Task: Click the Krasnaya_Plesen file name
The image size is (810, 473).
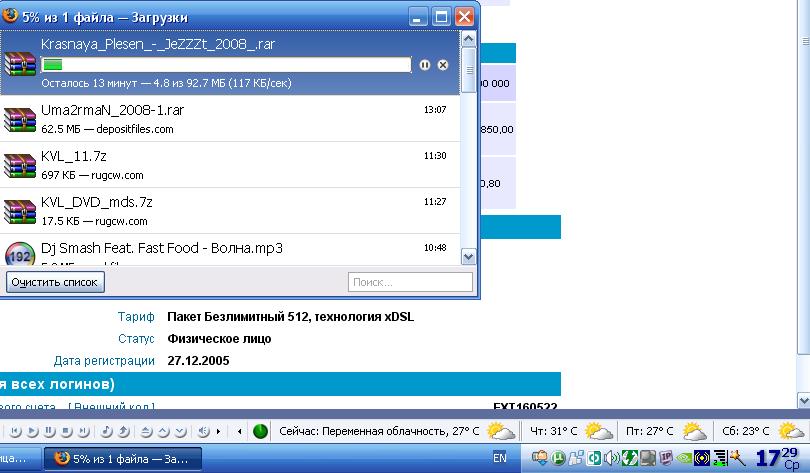Action: tap(158, 44)
